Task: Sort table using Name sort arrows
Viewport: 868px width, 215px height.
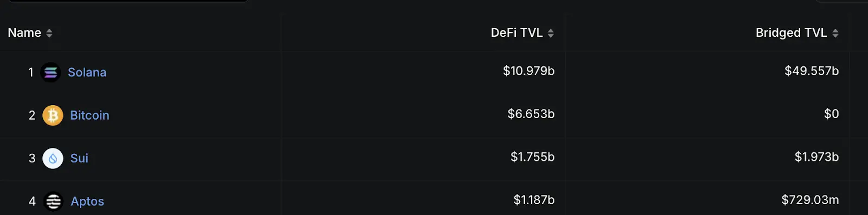Action: 49,33
